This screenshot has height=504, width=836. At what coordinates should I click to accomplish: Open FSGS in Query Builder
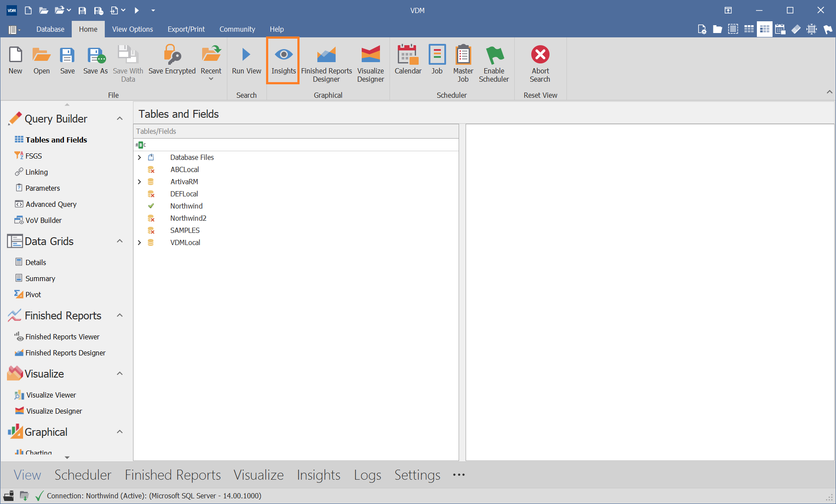point(33,156)
